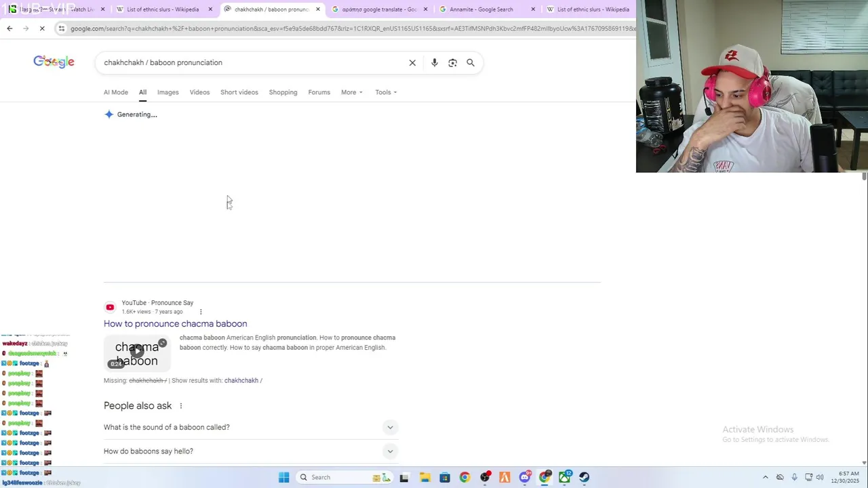Open Google Lens image search icon
The width and height of the screenshot is (868, 488).
(x=452, y=62)
